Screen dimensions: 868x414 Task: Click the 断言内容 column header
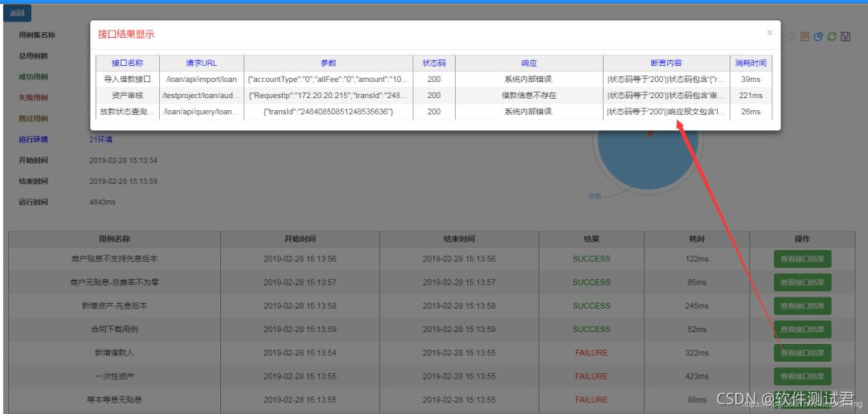click(666, 63)
